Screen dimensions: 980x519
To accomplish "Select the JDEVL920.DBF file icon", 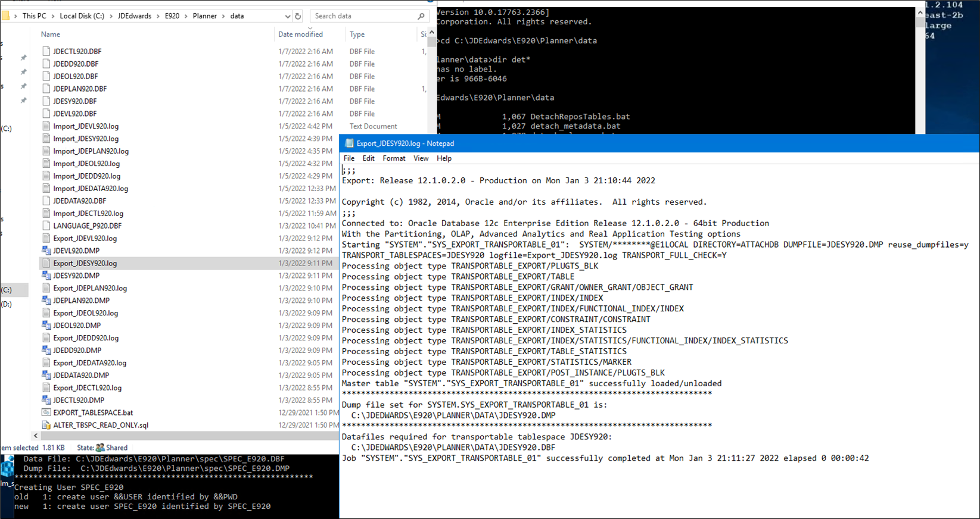I will [x=46, y=114].
